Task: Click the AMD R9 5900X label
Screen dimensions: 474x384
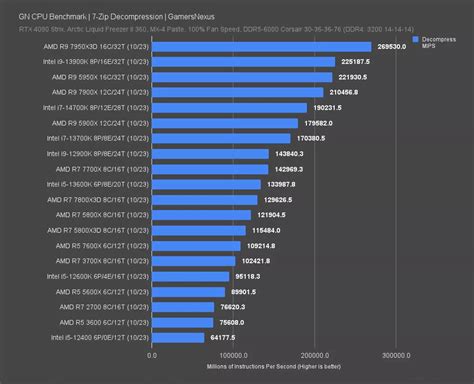Action: click(100, 123)
